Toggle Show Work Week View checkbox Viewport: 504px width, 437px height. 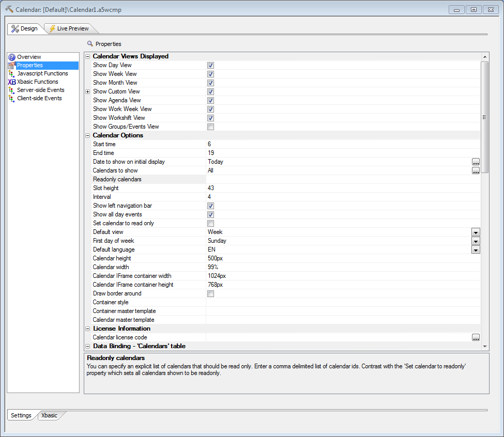(x=210, y=109)
